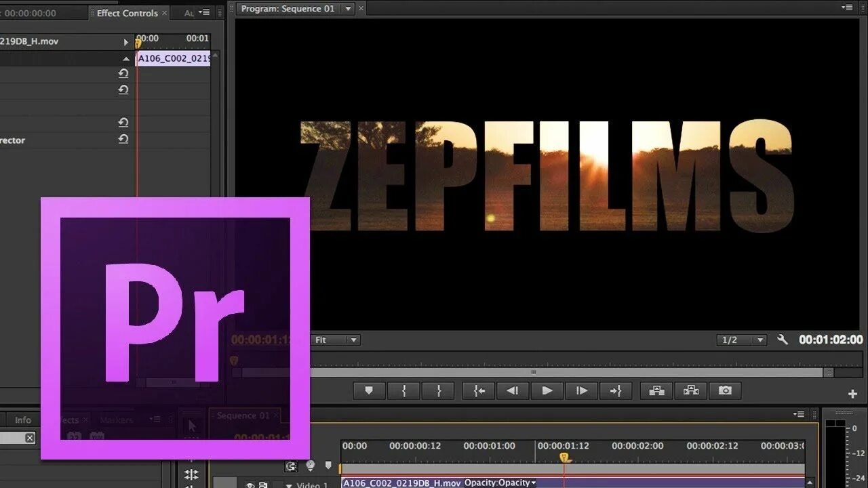Reset the 'rector' effect row
This screenshot has width=868, height=488.
[x=123, y=138]
